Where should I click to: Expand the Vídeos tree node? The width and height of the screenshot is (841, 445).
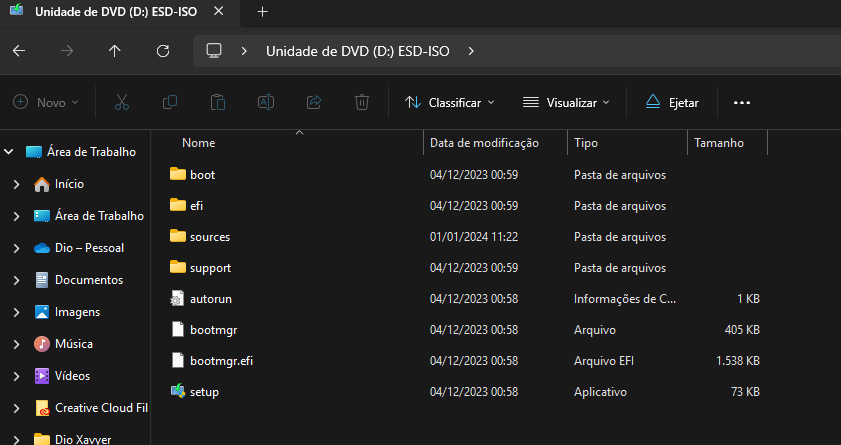(16, 376)
